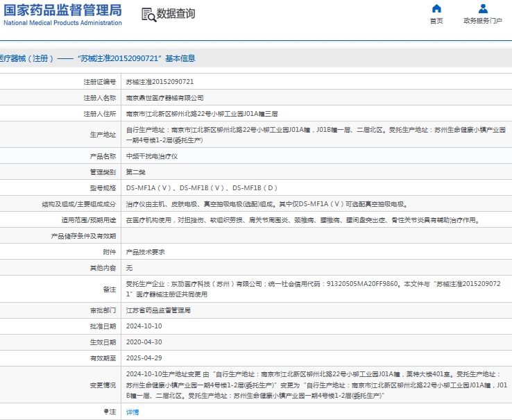Click the home (首页) house icon
This screenshot has height=420, width=512.
(x=436, y=8)
